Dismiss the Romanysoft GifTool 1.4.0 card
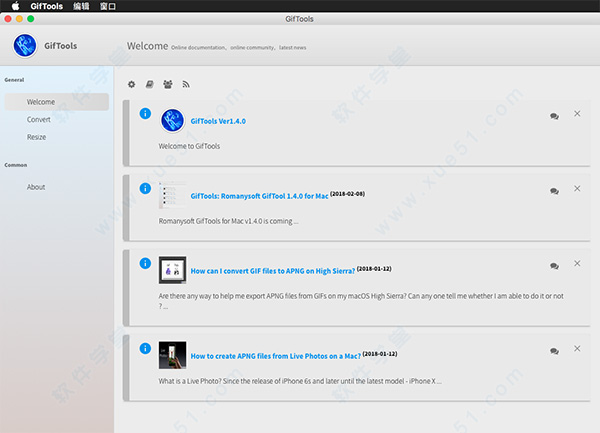 click(577, 189)
